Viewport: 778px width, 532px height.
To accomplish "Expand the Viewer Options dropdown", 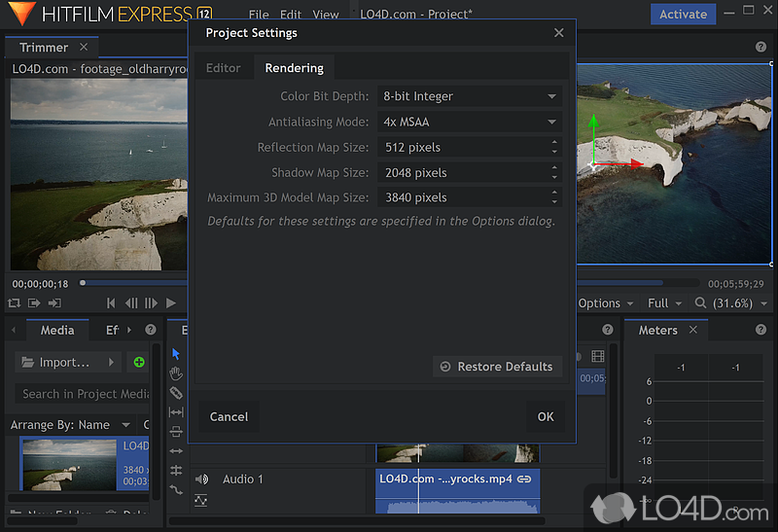I will click(606, 302).
